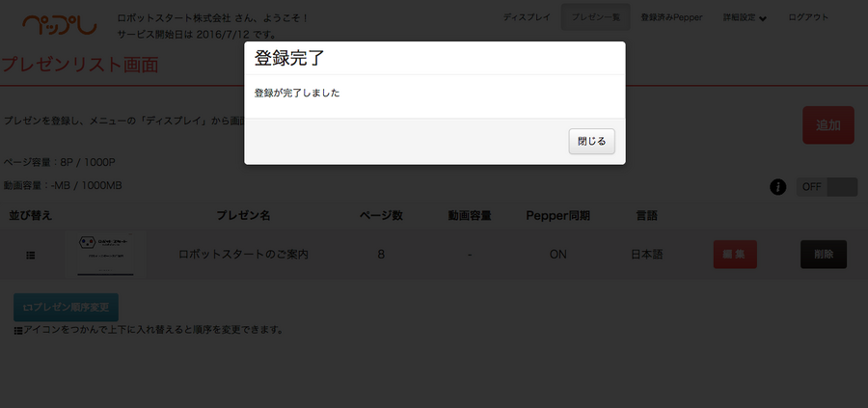The width and height of the screenshot is (868, 408).
Task: Open the ディスプレイ menu item
Action: click(x=527, y=17)
